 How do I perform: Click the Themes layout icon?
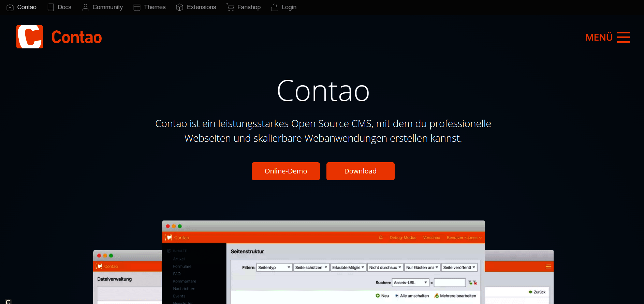[137, 7]
